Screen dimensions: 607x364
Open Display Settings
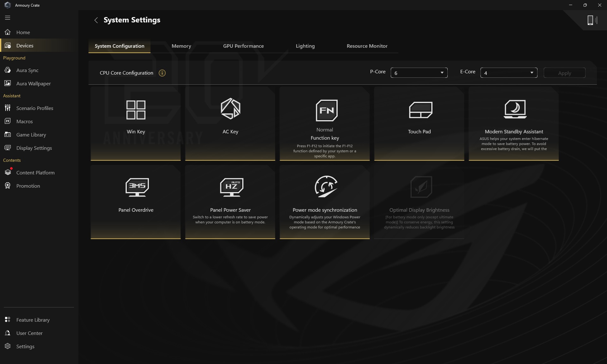39,148
